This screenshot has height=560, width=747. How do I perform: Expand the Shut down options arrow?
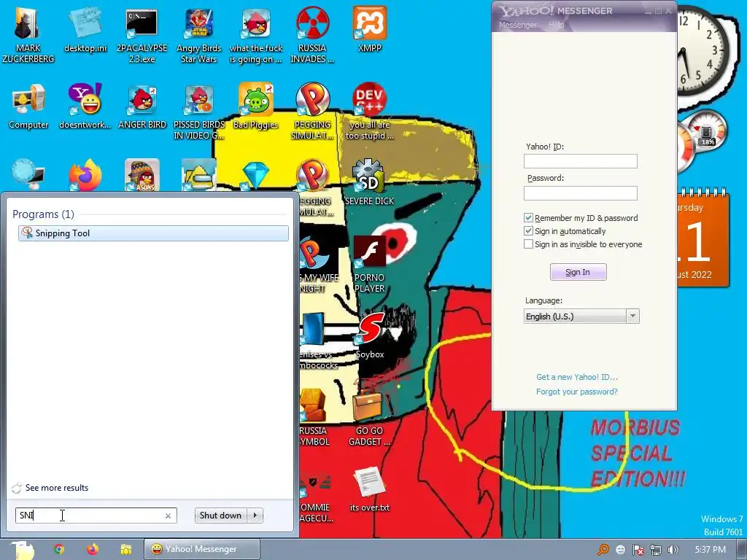(255, 516)
